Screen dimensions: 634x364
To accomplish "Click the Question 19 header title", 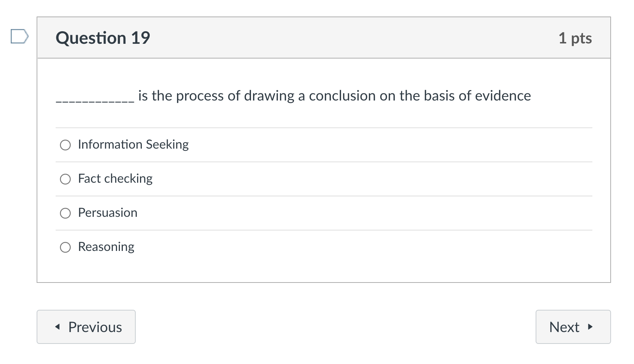I will click(x=103, y=37).
